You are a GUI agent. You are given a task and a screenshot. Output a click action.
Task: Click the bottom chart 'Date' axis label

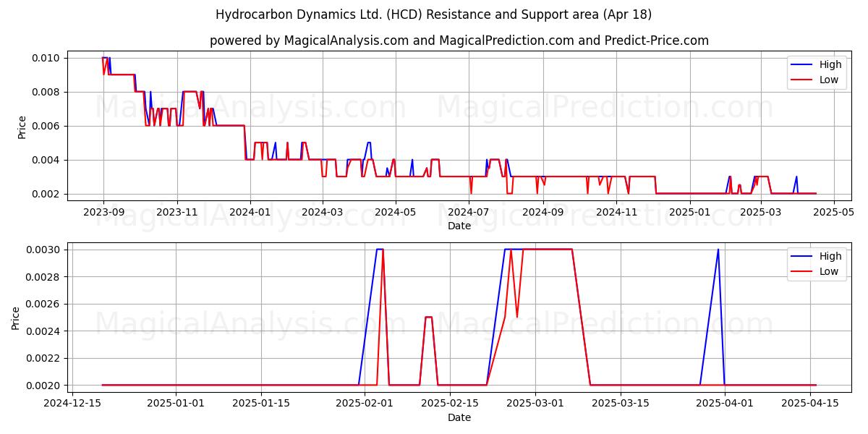click(x=459, y=417)
